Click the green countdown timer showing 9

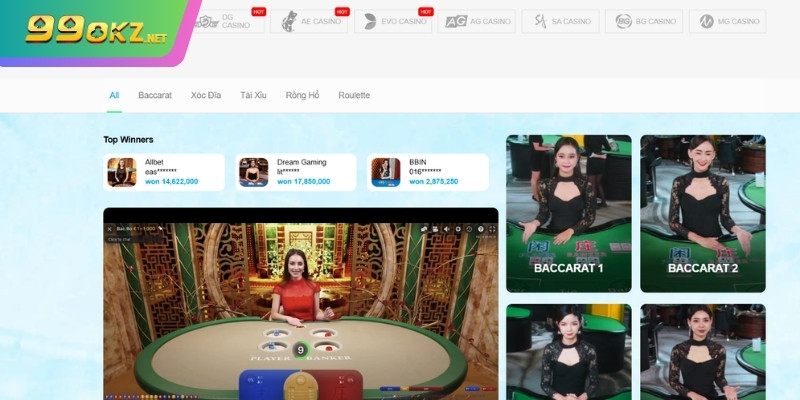point(301,351)
